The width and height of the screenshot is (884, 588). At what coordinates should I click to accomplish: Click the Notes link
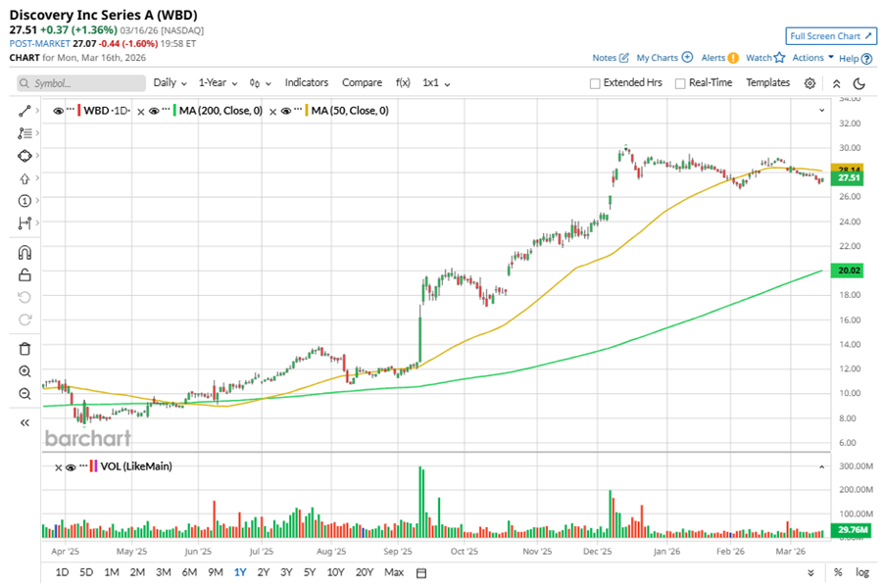[x=605, y=58]
